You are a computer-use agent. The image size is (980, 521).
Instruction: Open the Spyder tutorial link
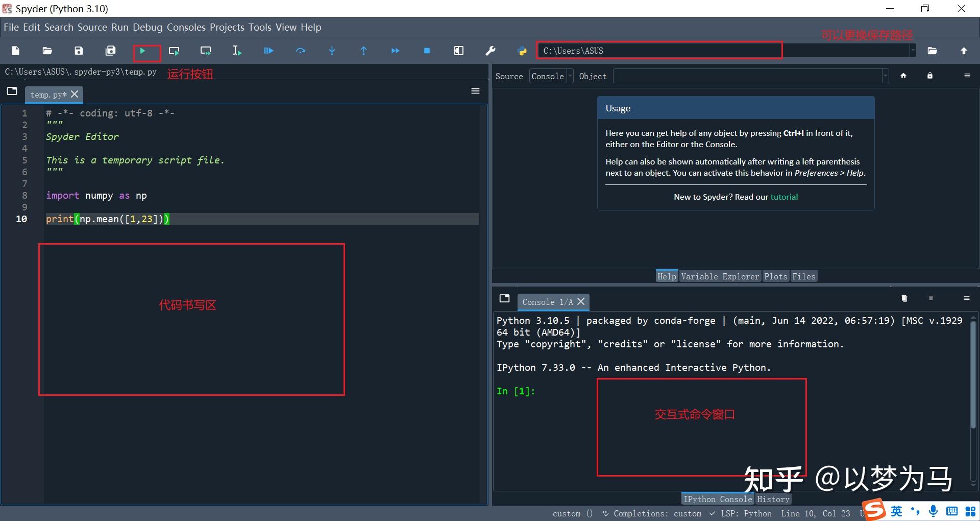pos(785,197)
